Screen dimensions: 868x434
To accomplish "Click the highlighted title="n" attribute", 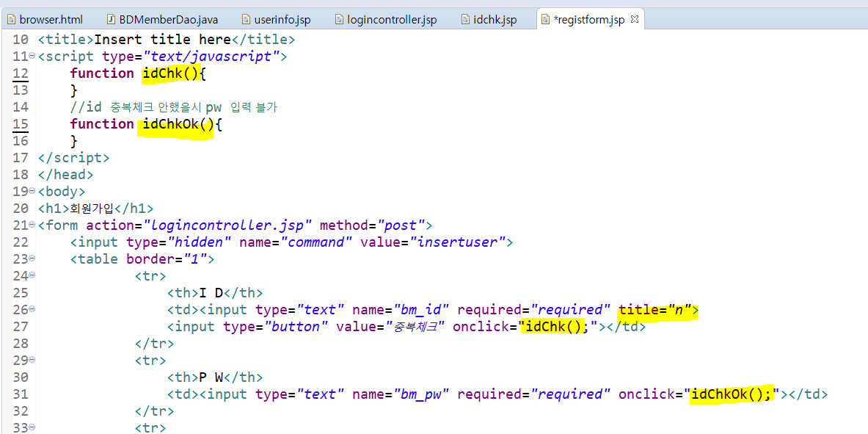I will coord(656,311).
